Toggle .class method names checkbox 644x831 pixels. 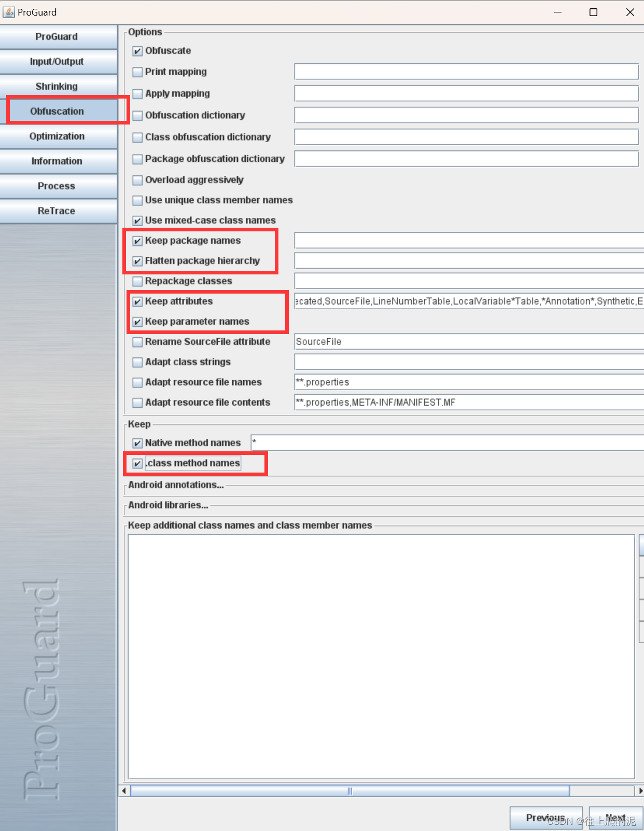click(x=137, y=463)
